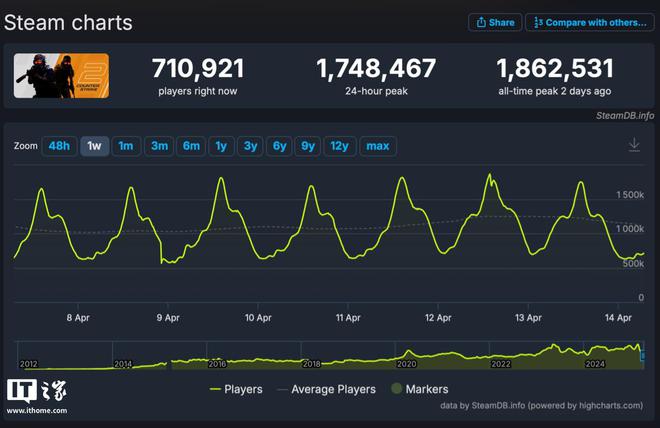Screen dimensions: 660x428
Task: Show the max zoom range
Action: pyautogui.click(x=378, y=146)
